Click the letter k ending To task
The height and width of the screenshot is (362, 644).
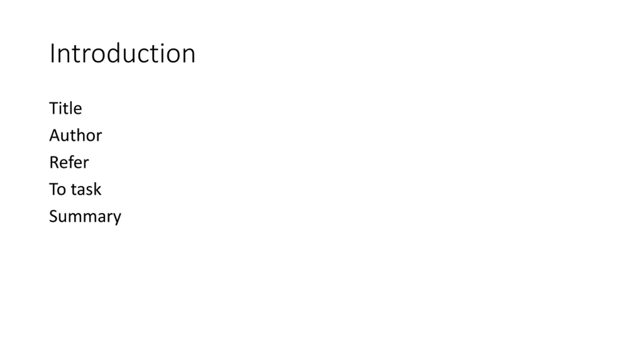point(98,189)
